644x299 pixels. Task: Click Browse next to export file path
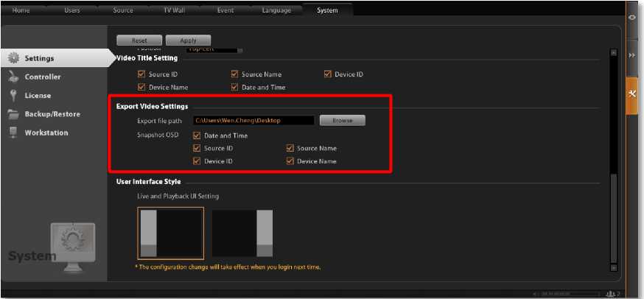point(342,120)
